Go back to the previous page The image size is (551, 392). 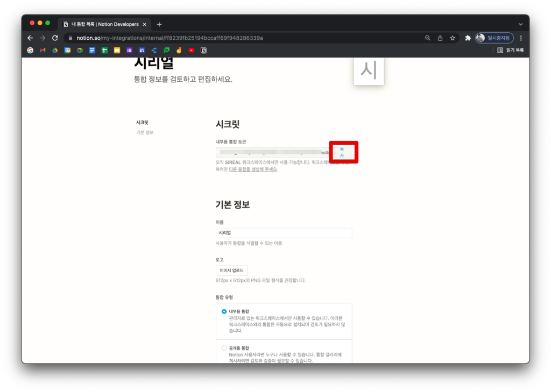tap(30, 38)
